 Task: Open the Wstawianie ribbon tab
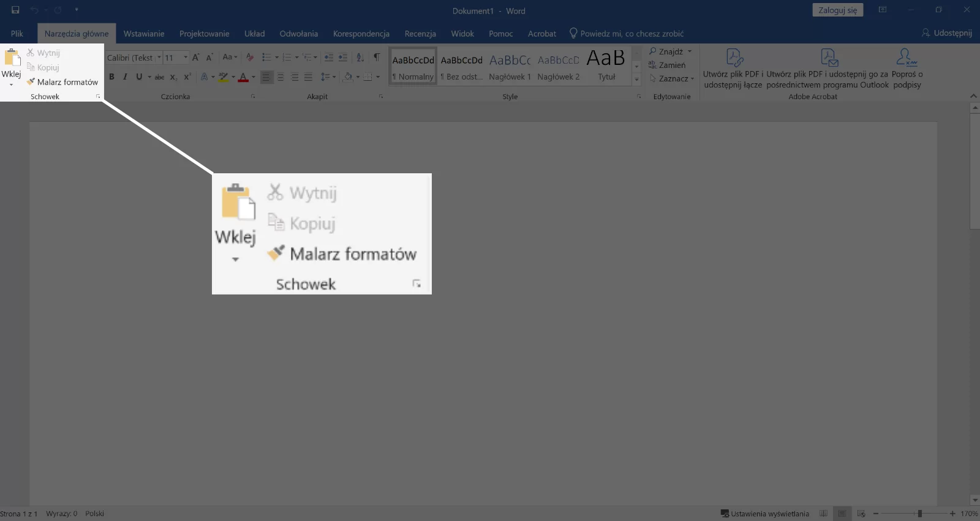144,34
